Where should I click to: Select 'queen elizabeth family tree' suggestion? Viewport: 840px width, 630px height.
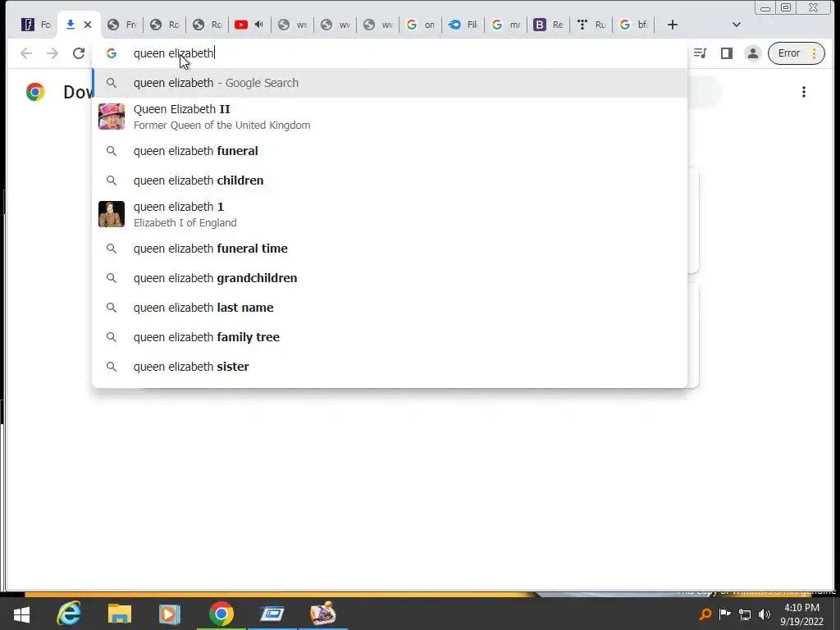click(390, 337)
